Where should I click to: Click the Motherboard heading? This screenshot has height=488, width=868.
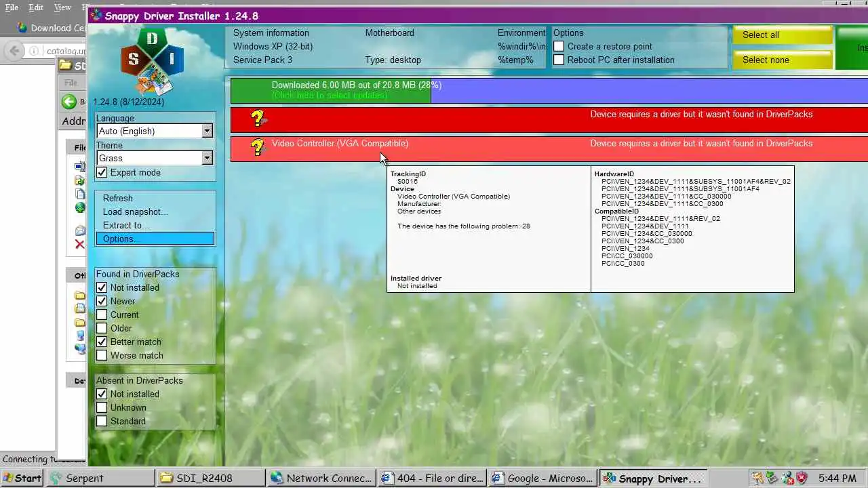click(x=389, y=33)
